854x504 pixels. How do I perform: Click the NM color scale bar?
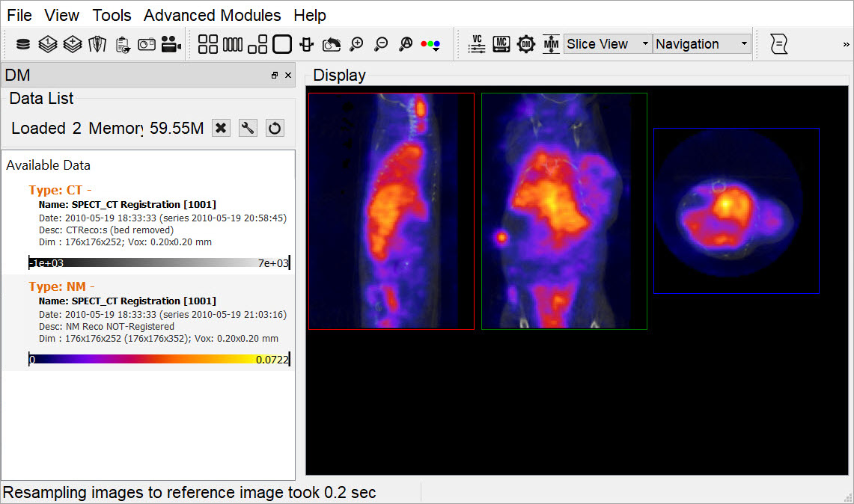tap(159, 360)
